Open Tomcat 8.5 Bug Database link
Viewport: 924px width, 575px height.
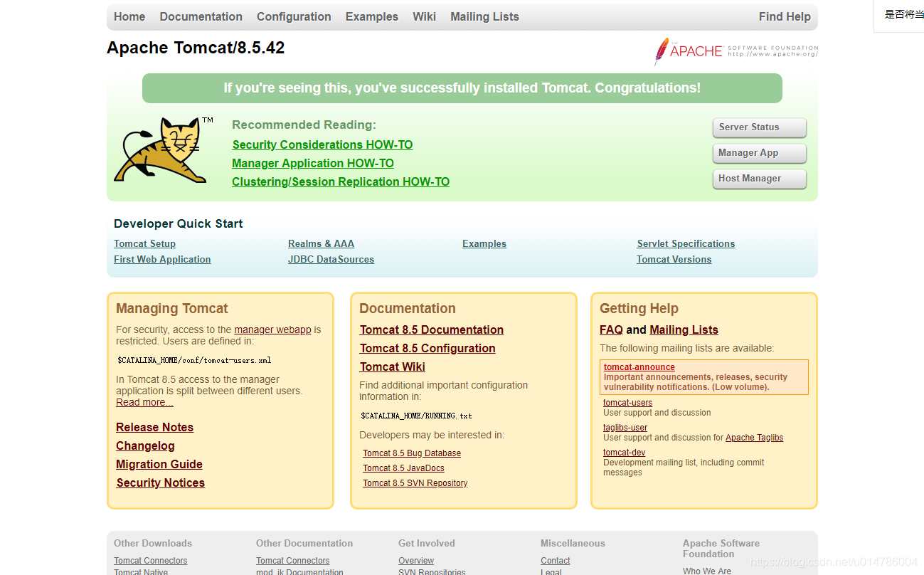(412, 453)
